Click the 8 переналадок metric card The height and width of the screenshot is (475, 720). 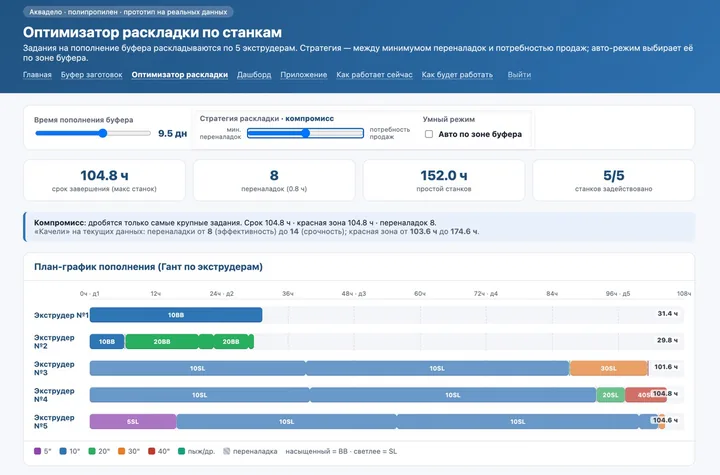(274, 180)
